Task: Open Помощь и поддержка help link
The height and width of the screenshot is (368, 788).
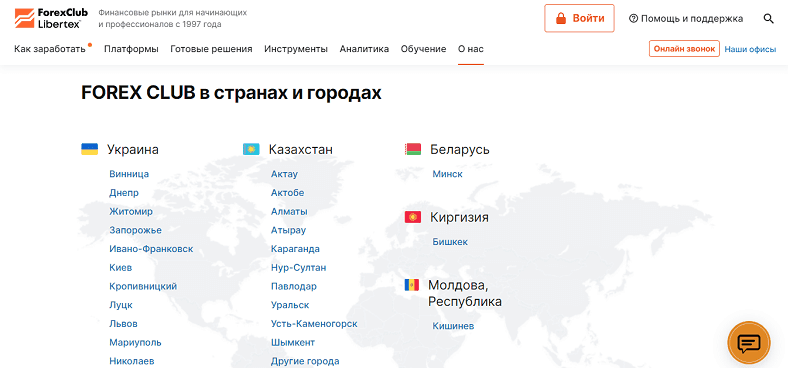Action: [686, 19]
